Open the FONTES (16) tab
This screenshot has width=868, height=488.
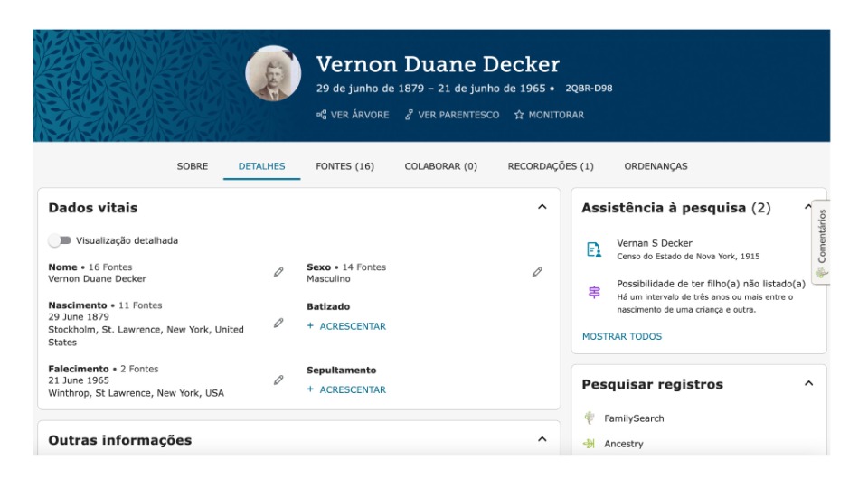(344, 166)
